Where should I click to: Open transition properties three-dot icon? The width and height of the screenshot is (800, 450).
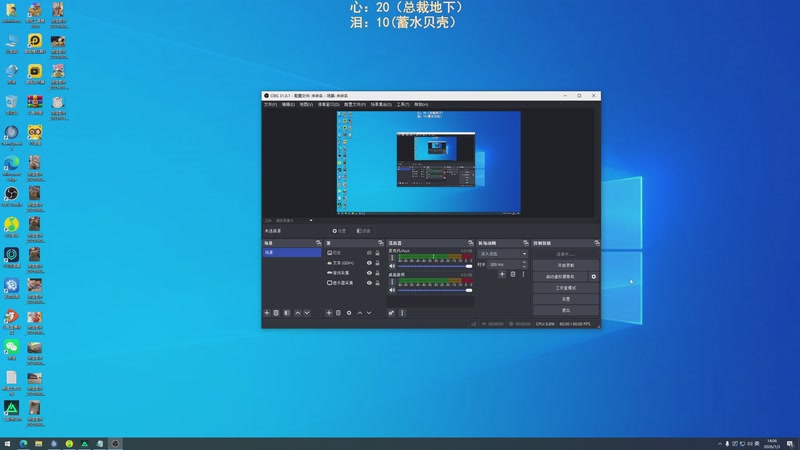(523, 274)
